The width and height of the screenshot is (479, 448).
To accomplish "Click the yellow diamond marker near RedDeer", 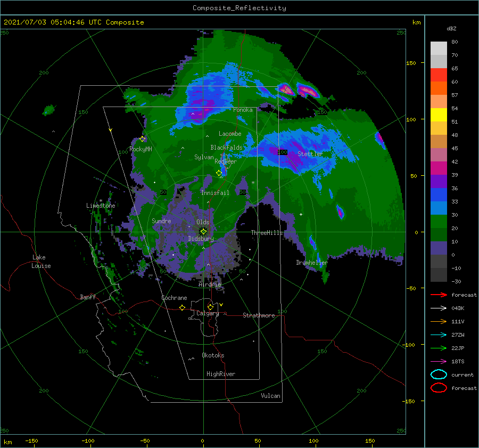I will (219, 173).
